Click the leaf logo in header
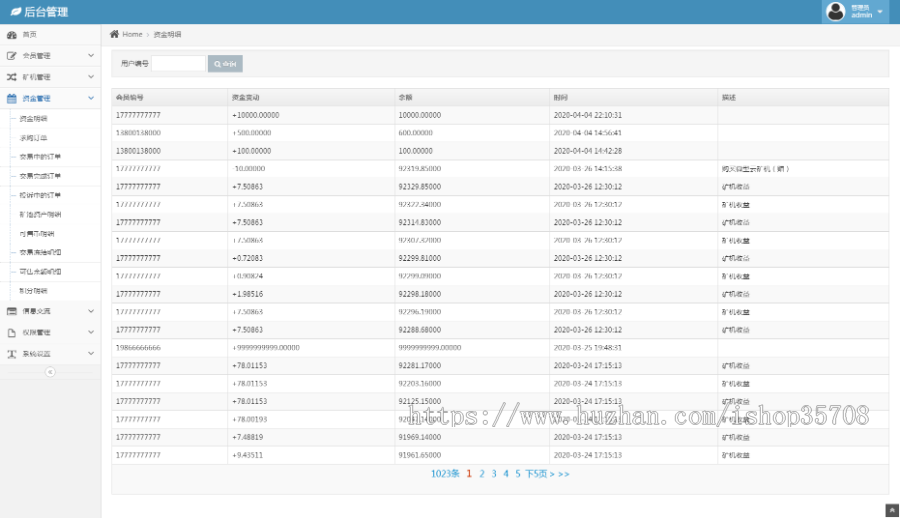The height and width of the screenshot is (518, 900). click(x=15, y=12)
